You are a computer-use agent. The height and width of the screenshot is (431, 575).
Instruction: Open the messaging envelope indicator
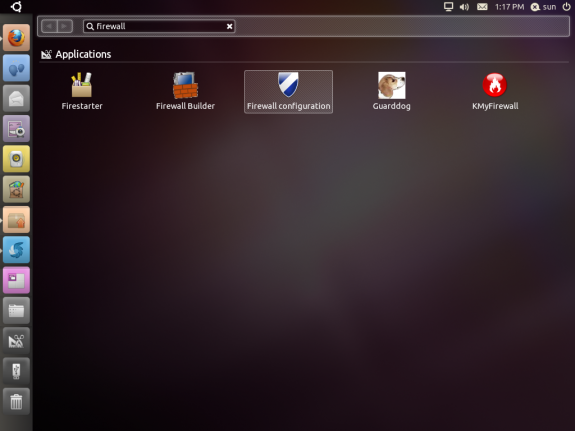coord(482,7)
